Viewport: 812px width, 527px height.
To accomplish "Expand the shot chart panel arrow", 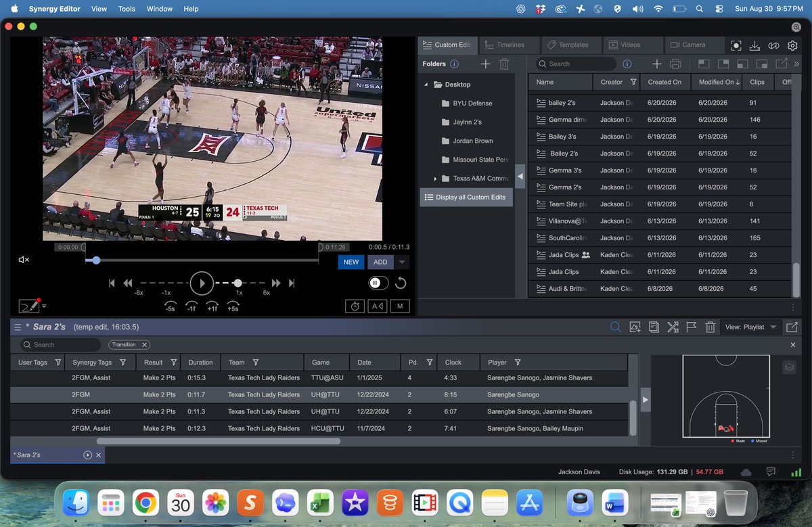I will [x=645, y=400].
